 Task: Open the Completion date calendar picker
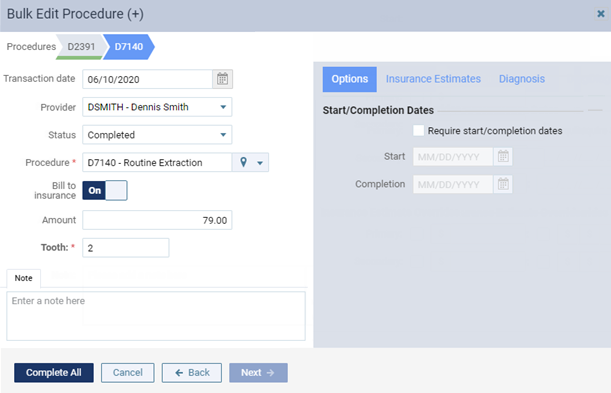pos(503,184)
